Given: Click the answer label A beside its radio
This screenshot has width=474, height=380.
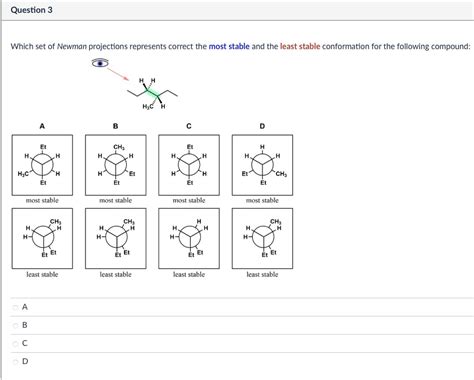Looking at the screenshot, I should click(x=25, y=307).
